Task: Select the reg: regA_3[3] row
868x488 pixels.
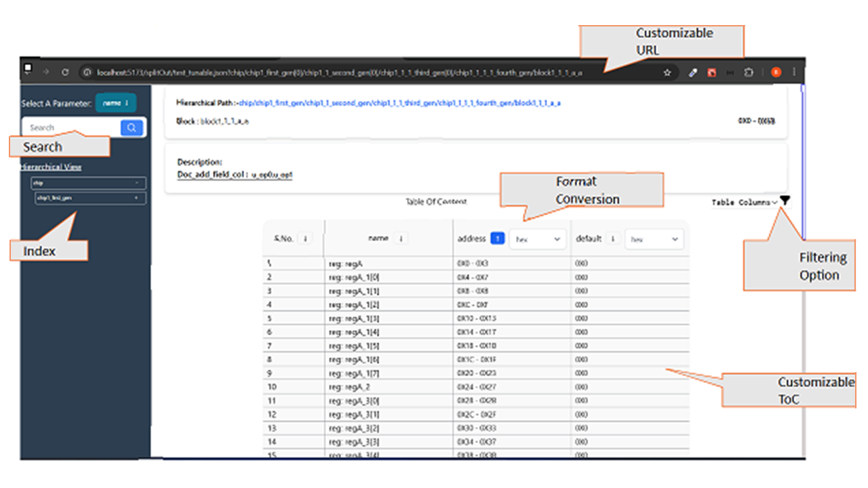Action: point(476,442)
